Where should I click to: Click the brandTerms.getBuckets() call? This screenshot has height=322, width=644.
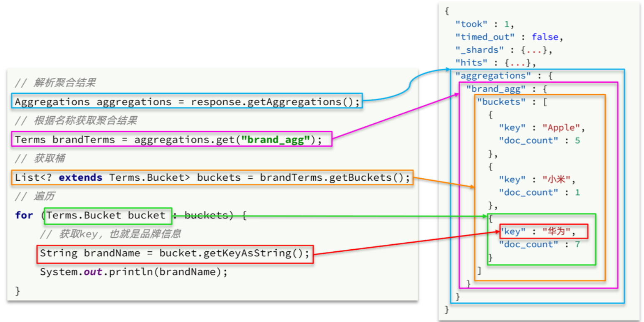click(x=332, y=177)
